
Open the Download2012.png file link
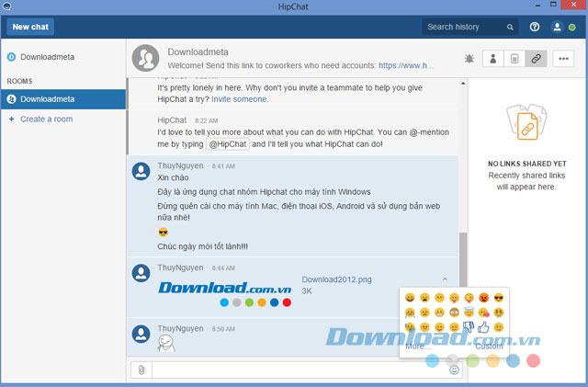(337, 279)
